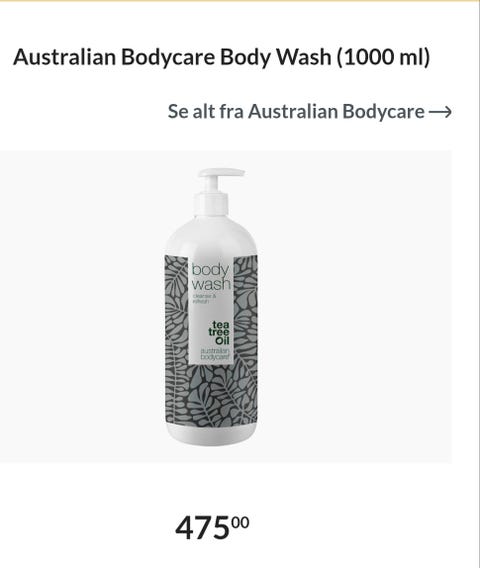This screenshot has height=568, width=480.
Task: Click the grey background left of the bottle
Action: (x=82, y=306)
